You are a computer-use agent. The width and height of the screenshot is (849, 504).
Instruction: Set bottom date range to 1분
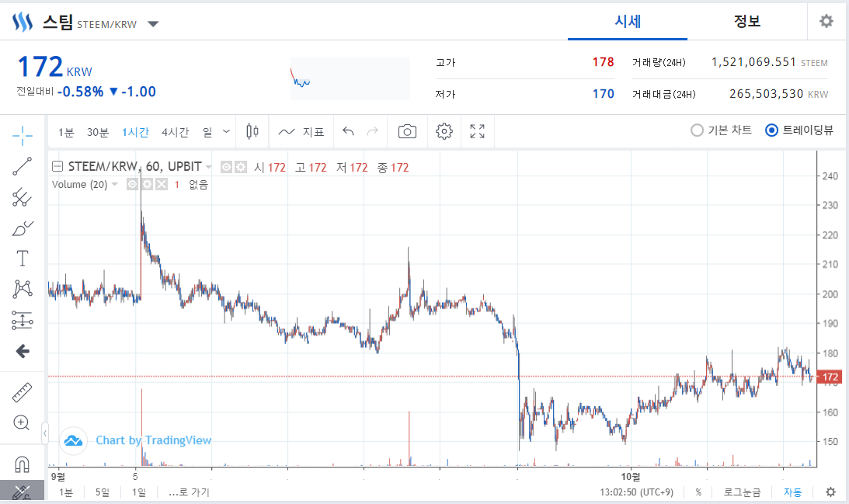click(66, 492)
